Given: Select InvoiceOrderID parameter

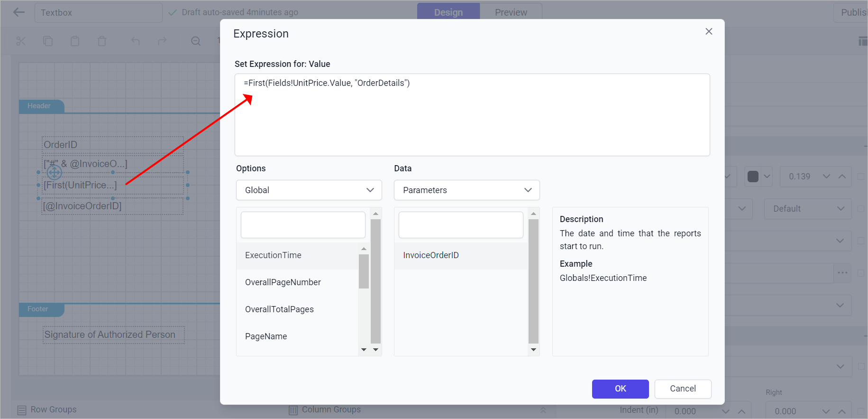Looking at the screenshot, I should pos(461,255).
